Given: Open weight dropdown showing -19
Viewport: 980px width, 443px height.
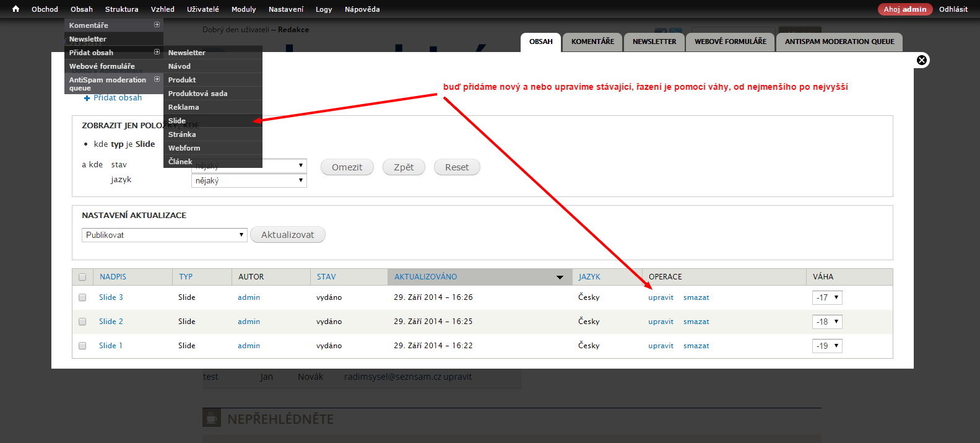Looking at the screenshot, I should 827,346.
